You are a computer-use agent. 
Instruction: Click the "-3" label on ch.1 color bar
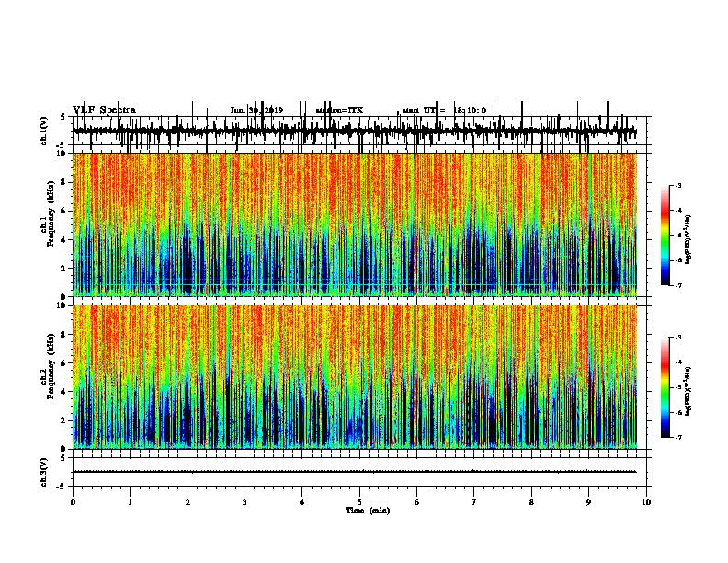[677, 186]
